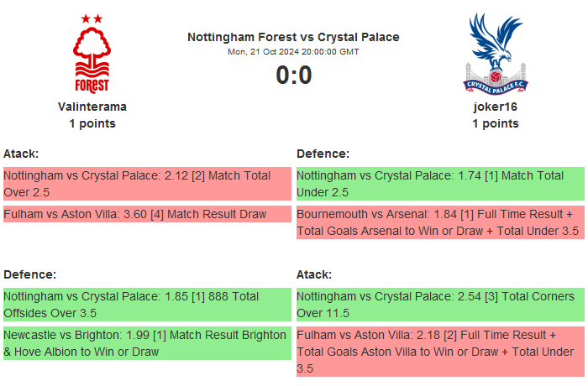
Task: Click the lower-left Defence heading
Action: (x=29, y=274)
